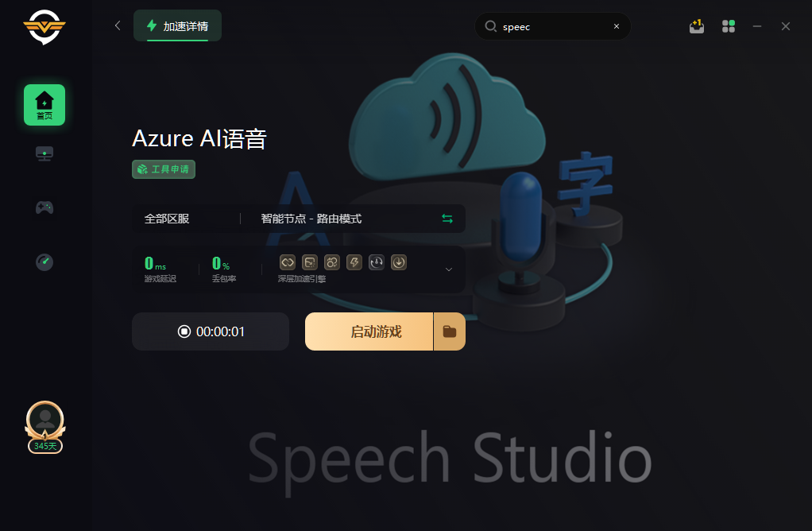Image resolution: width=812 pixels, height=531 pixels.
Task: Open the gamepad games library
Action: [x=44, y=207]
